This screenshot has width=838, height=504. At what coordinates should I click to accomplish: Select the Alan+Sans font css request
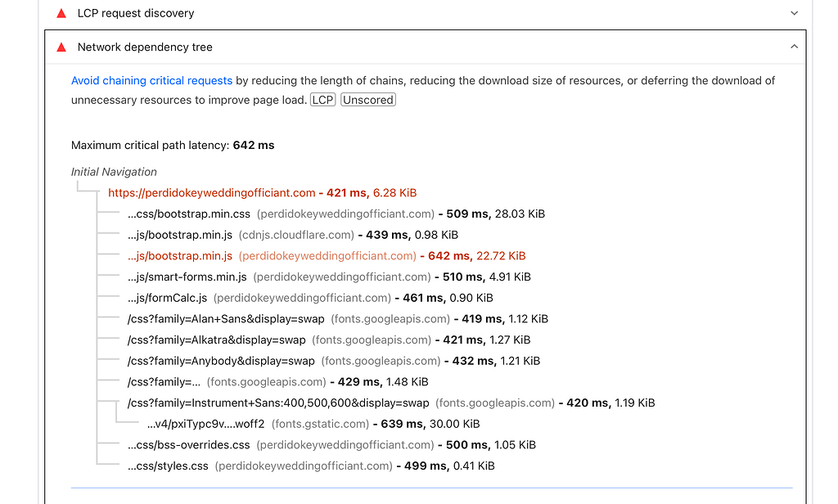(338, 319)
